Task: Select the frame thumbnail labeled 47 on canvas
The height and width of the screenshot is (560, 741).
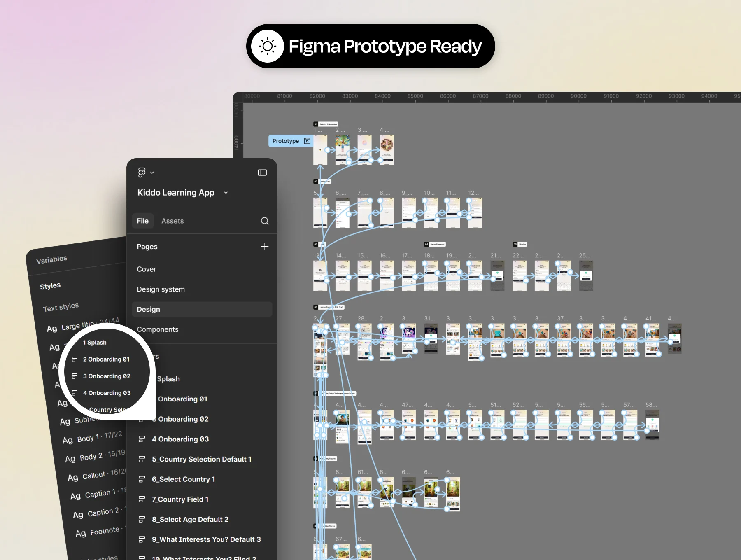Action: pos(409,425)
